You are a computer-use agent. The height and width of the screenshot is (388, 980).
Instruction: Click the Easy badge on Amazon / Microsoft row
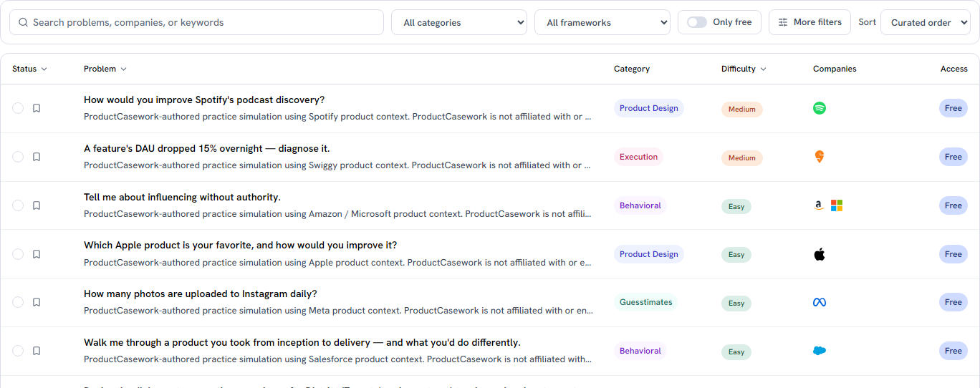click(736, 206)
